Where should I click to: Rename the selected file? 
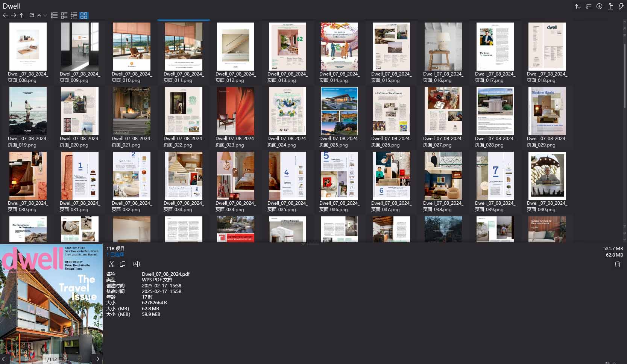137,264
